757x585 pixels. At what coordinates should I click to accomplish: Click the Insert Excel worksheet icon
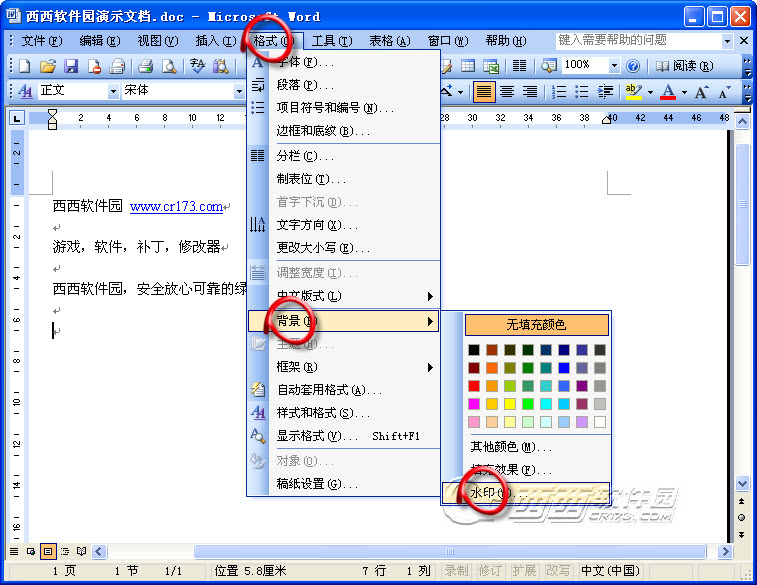pyautogui.click(x=491, y=66)
